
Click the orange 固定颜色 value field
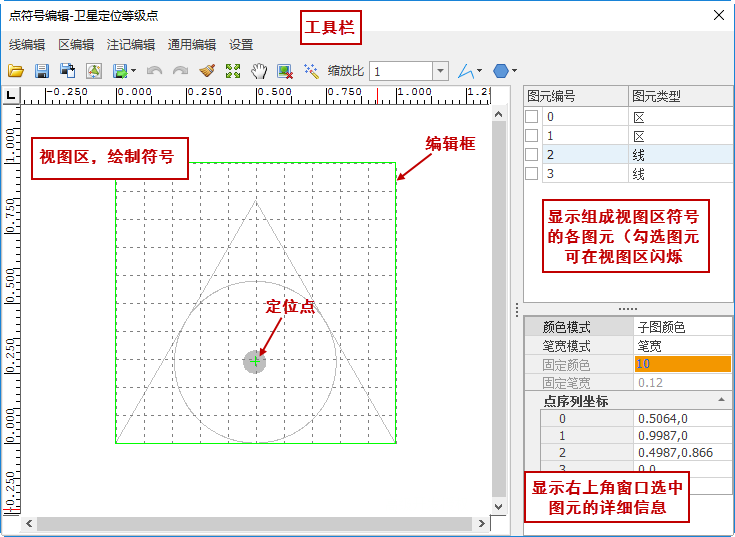tap(682, 364)
